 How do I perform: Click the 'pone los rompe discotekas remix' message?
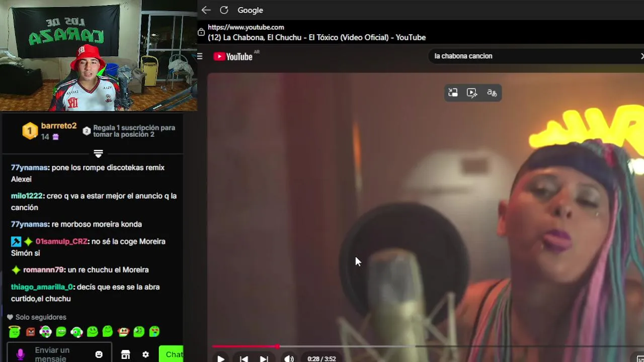[88, 173]
